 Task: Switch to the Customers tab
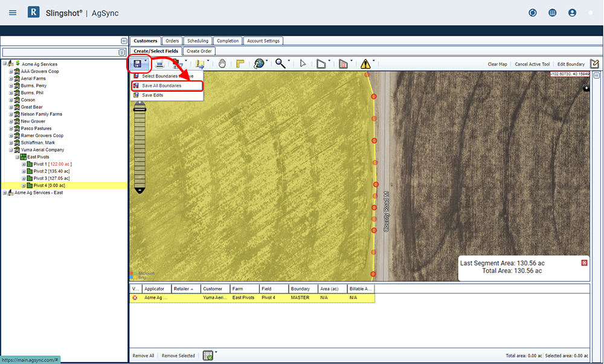pyautogui.click(x=145, y=41)
